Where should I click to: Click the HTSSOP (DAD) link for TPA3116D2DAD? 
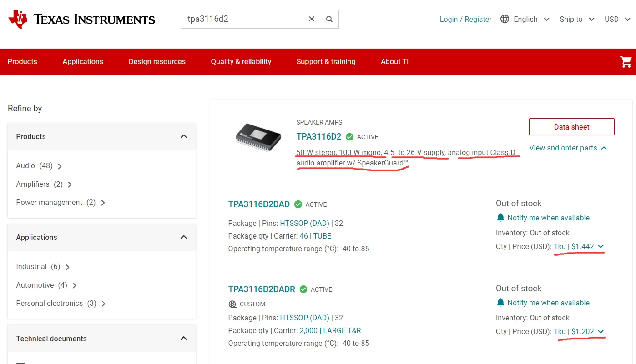[304, 224]
